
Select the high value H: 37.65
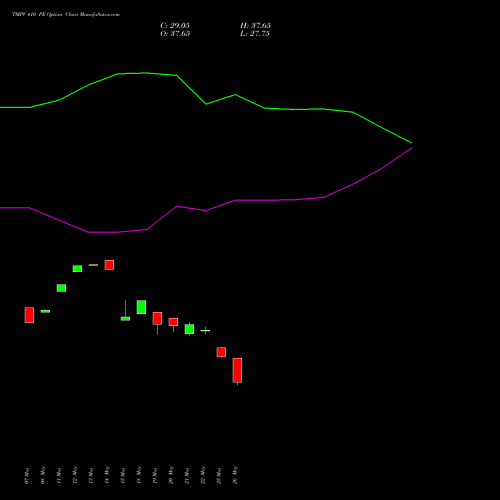(x=255, y=26)
